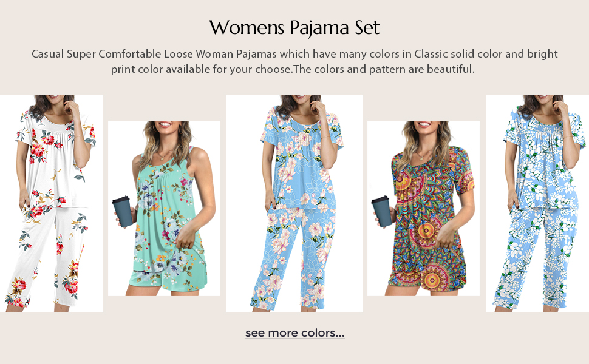The height and width of the screenshot is (364, 589).
Task: Click the rightmost blue top with white blossoms
Action: (544, 158)
